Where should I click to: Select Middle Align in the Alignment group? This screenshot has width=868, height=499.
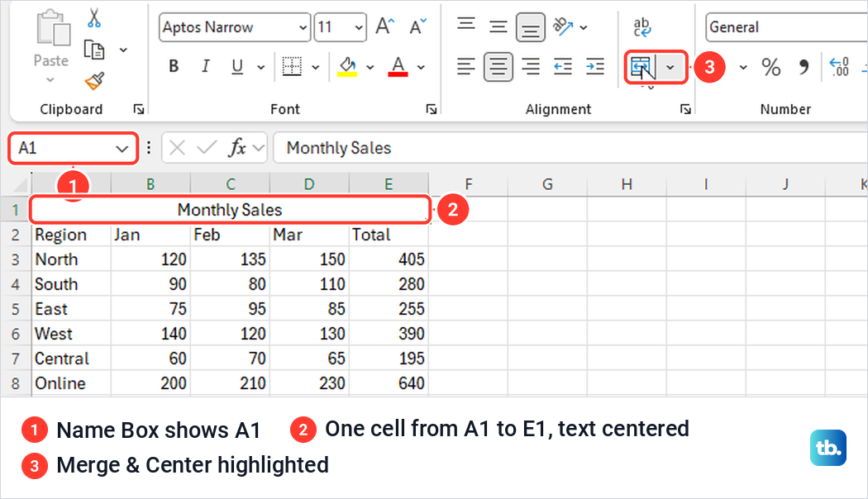pos(498,26)
